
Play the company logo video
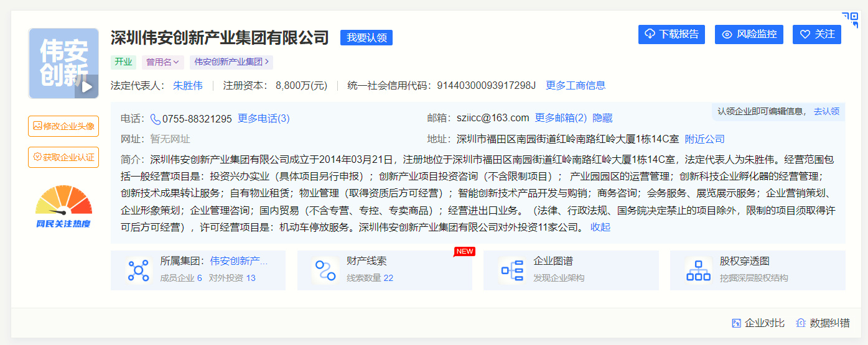click(x=86, y=86)
